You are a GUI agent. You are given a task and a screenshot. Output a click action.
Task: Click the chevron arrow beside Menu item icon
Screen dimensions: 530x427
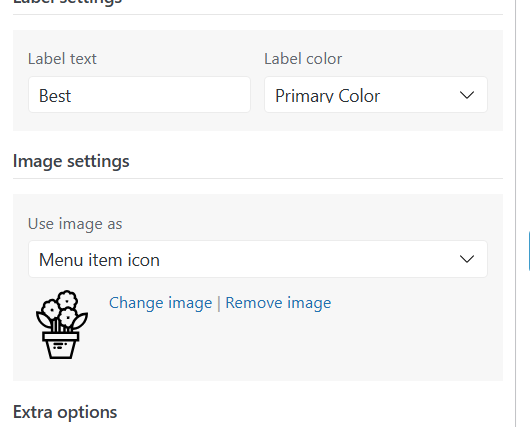[467, 259]
